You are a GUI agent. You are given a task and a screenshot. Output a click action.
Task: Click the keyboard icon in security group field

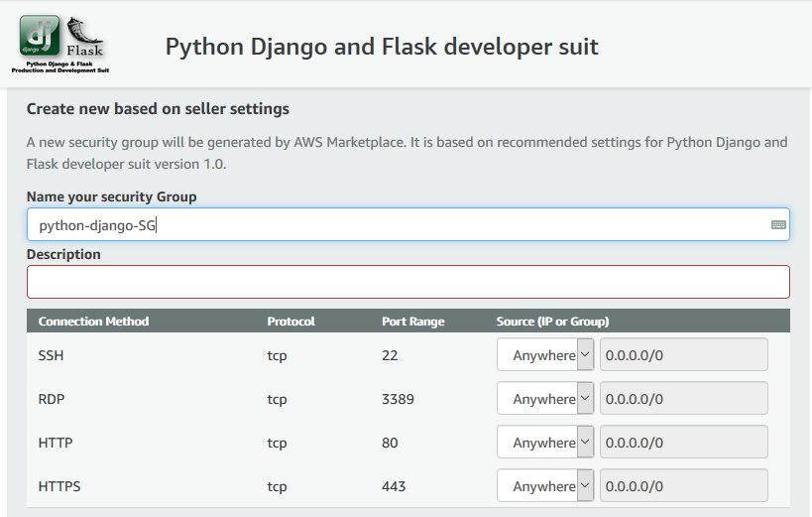[778, 224]
